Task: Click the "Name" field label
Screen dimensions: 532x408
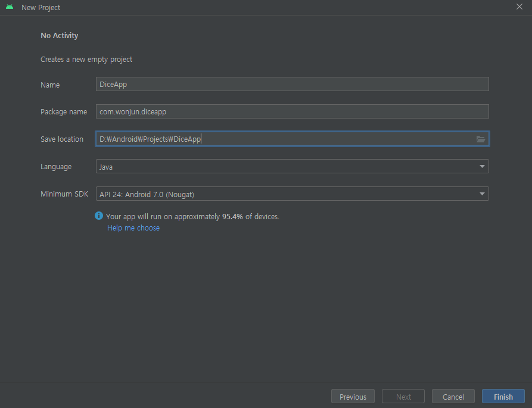Action: 50,85
